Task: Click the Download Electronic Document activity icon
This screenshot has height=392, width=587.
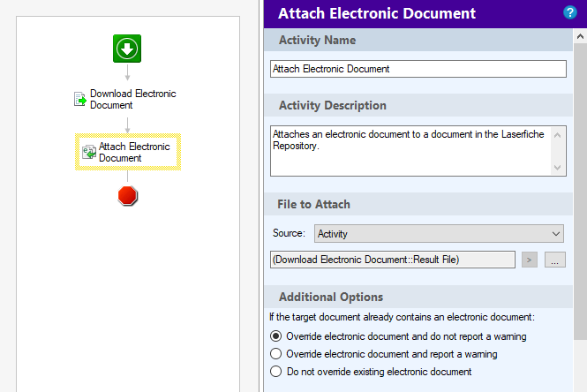Action: 79,99
